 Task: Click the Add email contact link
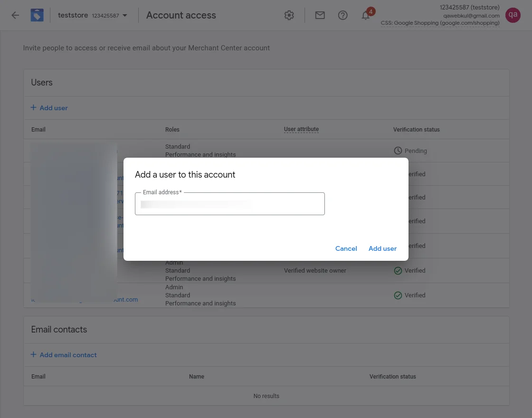pyautogui.click(x=64, y=355)
